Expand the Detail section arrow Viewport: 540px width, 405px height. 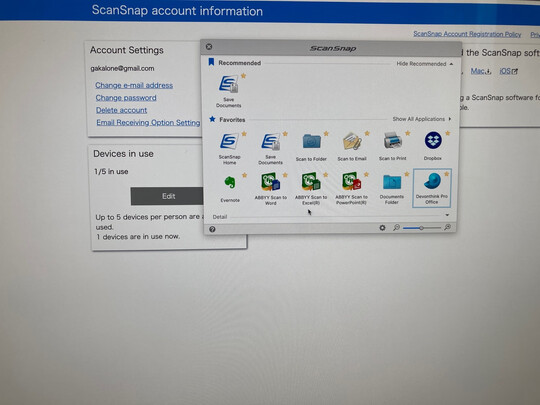(447, 215)
